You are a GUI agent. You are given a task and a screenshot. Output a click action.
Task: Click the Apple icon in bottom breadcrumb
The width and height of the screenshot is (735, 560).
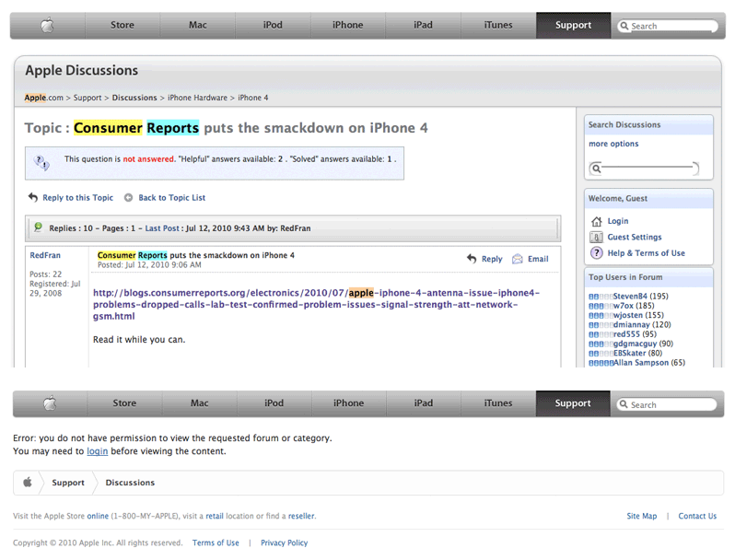click(x=28, y=483)
